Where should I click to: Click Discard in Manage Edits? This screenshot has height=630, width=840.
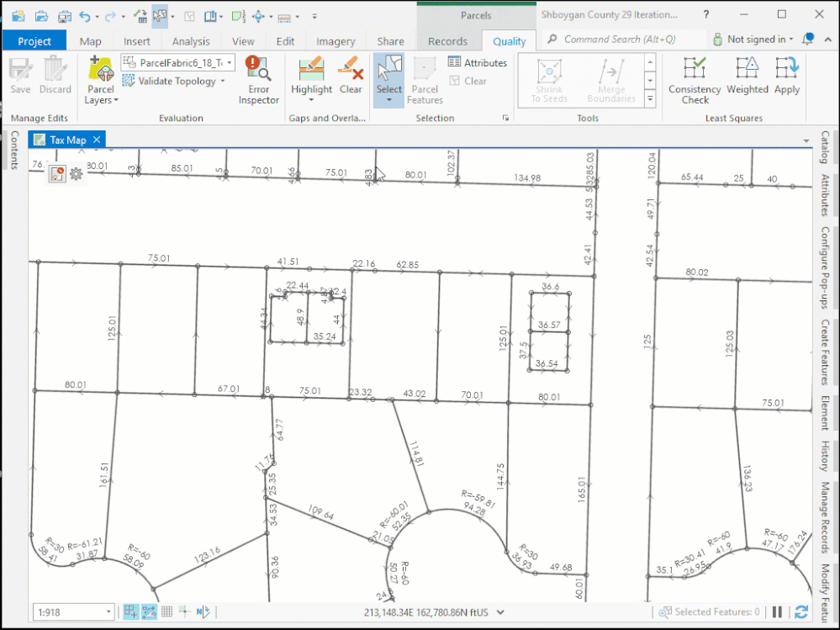[x=55, y=80]
